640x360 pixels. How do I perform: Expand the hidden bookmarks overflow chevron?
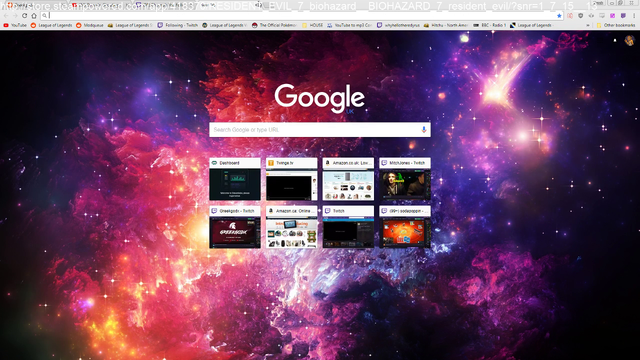pyautogui.click(x=588, y=25)
